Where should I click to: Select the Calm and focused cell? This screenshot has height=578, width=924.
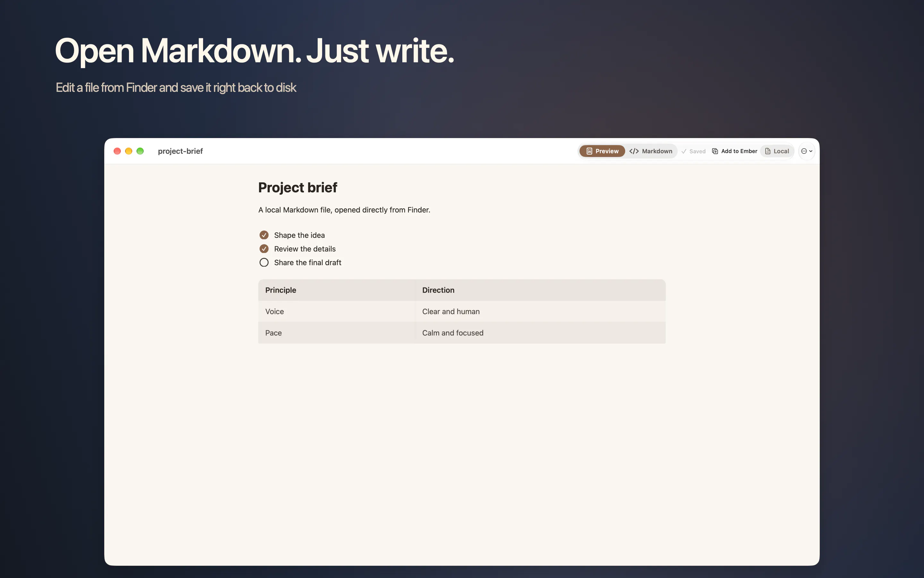tap(540, 333)
